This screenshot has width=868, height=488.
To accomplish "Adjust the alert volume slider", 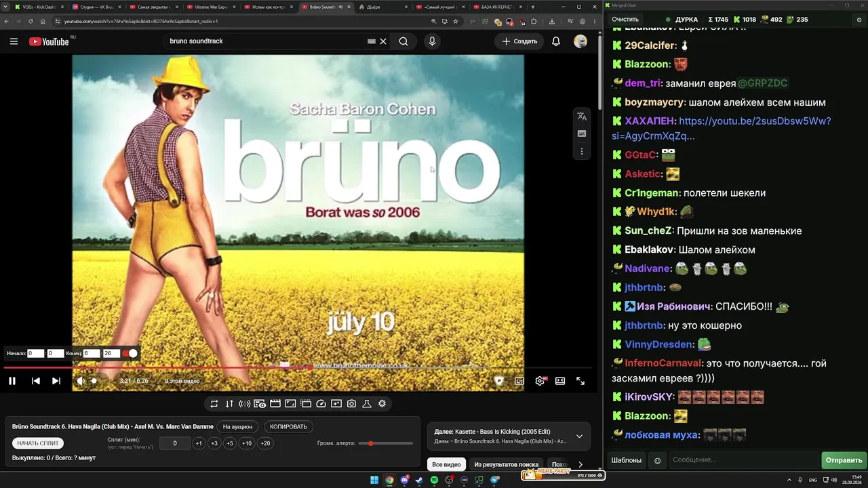I will [386, 443].
